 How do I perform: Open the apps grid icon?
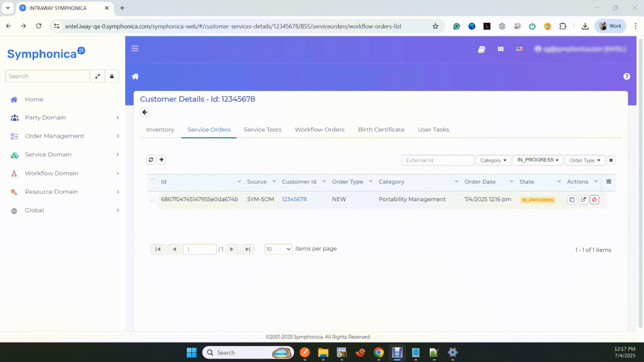click(x=501, y=49)
